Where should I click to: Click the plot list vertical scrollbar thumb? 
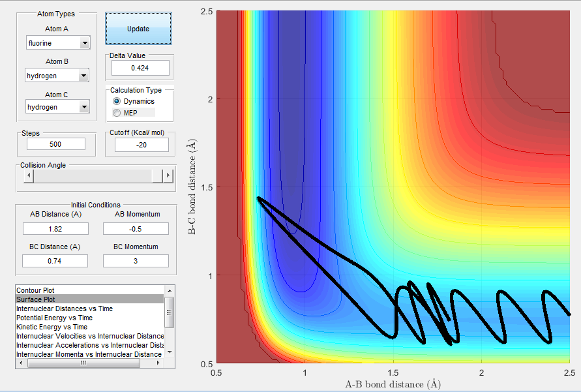[170, 312]
